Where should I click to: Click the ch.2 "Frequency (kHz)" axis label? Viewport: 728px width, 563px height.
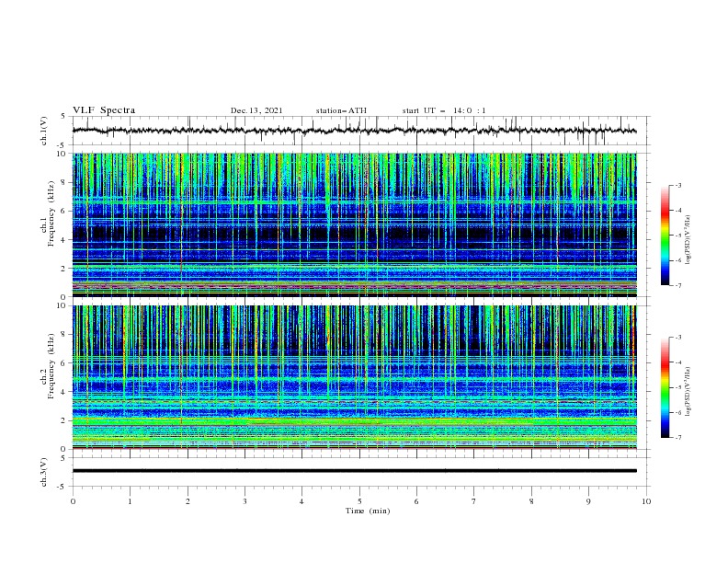[51, 366]
